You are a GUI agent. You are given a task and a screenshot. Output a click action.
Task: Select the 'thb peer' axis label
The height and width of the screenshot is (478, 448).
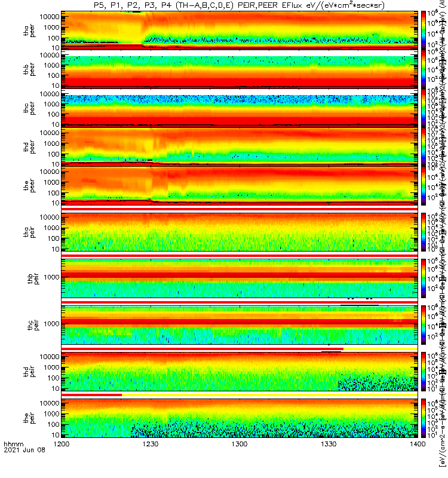(x=29, y=69)
